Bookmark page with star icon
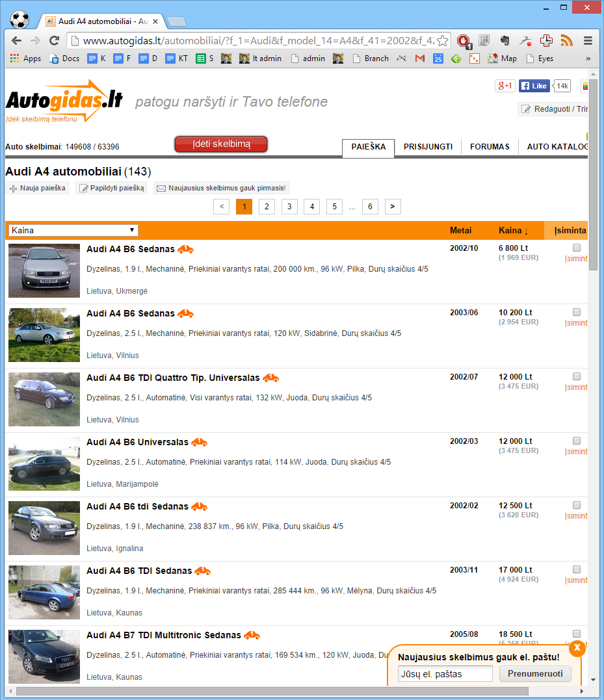The image size is (604, 700). pos(442,41)
